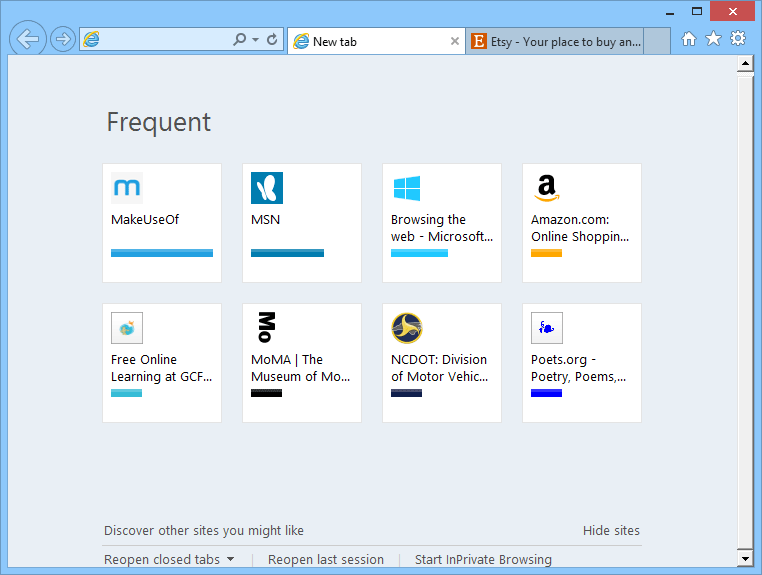
Task: Expand the address bar autocomplete dropdown arrow
Action: [256, 40]
